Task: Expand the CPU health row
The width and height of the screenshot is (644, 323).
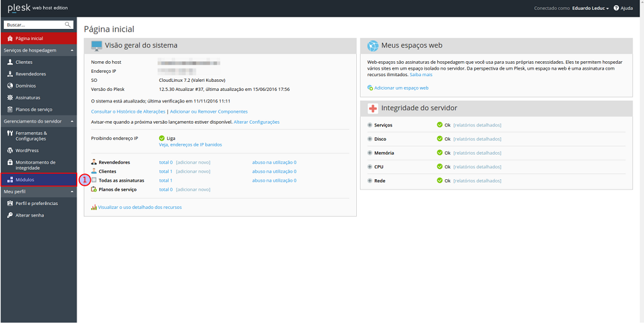Action: 370,167
